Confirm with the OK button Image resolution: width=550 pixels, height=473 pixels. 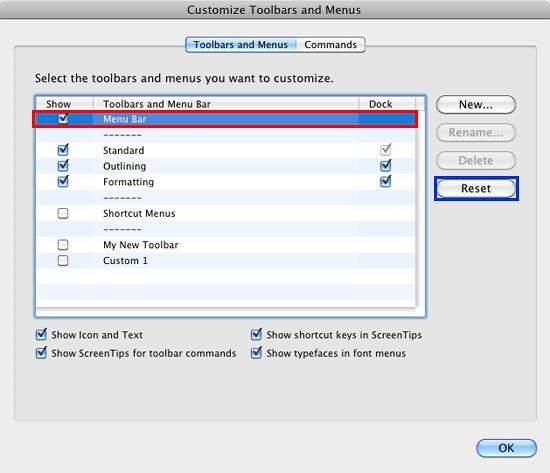[507, 448]
